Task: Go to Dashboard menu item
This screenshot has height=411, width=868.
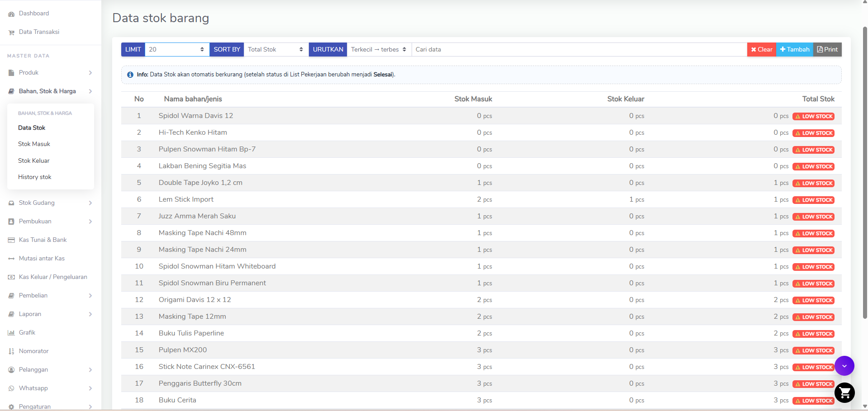Action: pos(34,14)
